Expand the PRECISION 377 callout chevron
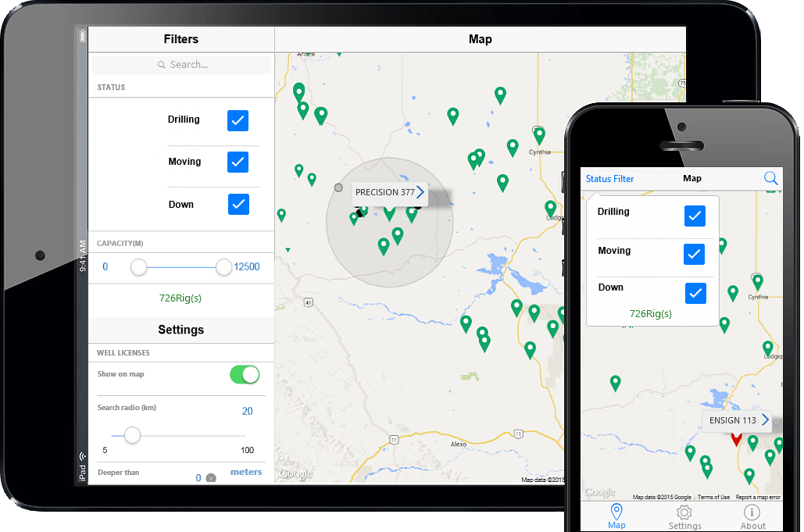This screenshot has height=532, width=804. [420, 192]
